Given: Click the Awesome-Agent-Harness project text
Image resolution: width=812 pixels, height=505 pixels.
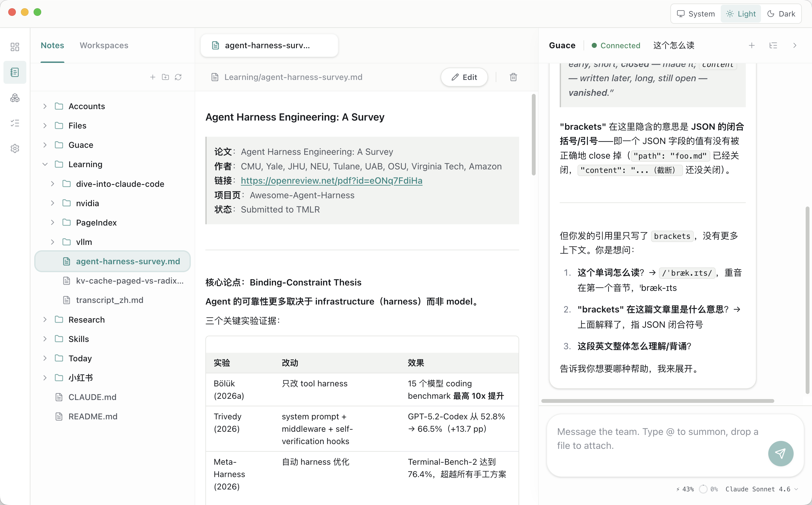Looking at the screenshot, I should (302, 195).
